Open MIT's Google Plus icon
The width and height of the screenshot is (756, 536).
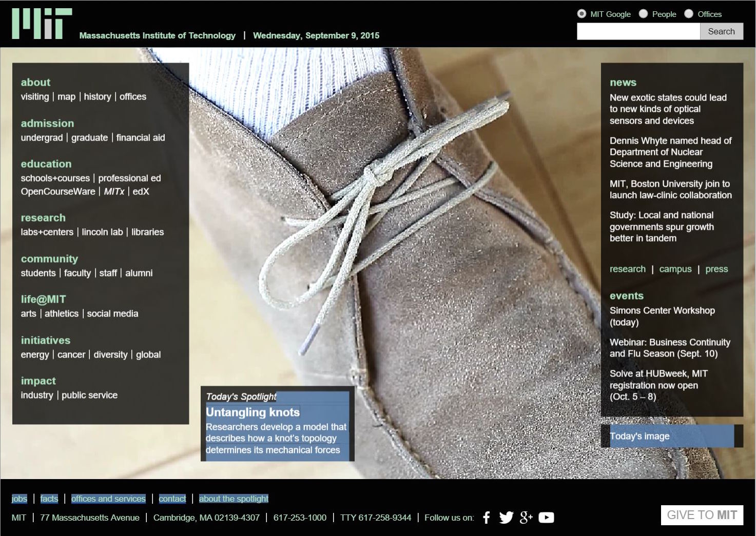pyautogui.click(x=526, y=518)
